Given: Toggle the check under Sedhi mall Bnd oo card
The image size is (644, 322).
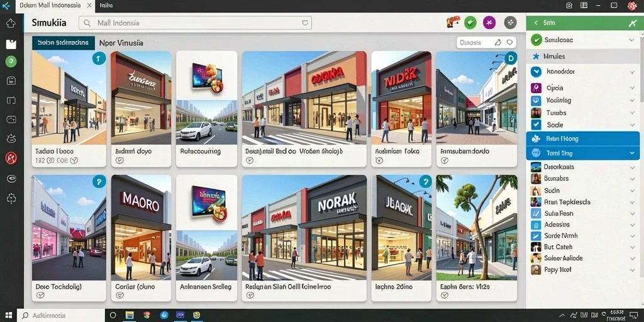Looking at the screenshot, I should point(250,160).
